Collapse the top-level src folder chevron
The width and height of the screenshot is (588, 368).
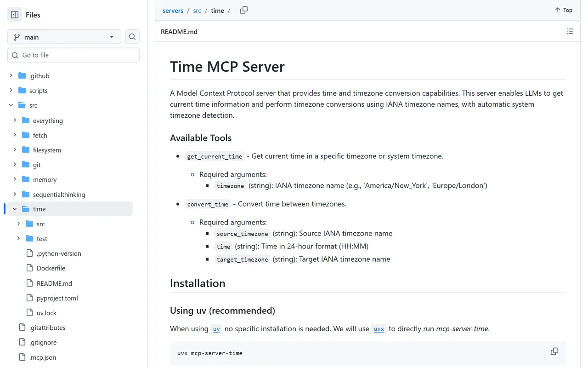pyautogui.click(x=11, y=105)
